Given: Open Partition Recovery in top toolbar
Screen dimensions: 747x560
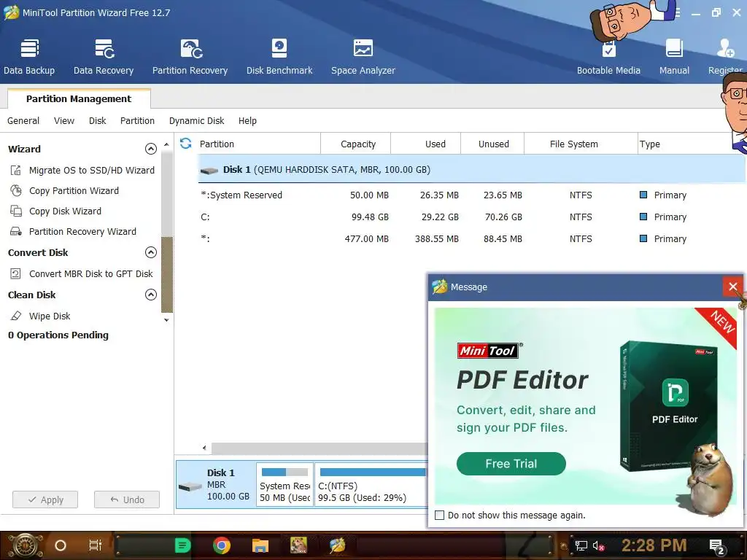Looking at the screenshot, I should point(190,57).
